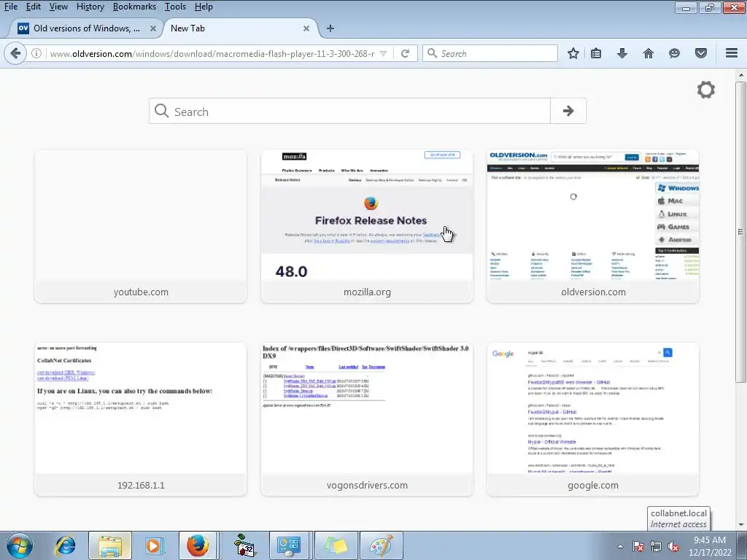Open a new tab with plus button
Image resolution: width=747 pixels, height=560 pixels.
(x=330, y=28)
